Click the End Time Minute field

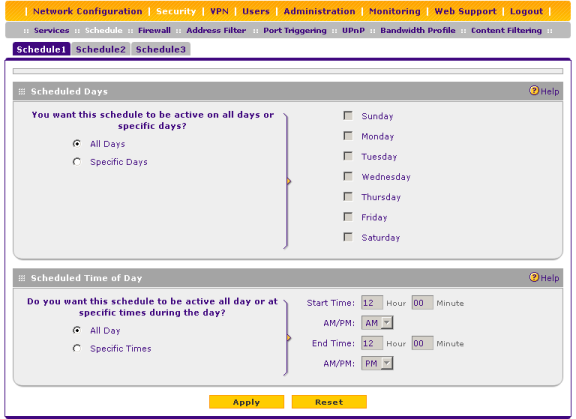coord(422,343)
